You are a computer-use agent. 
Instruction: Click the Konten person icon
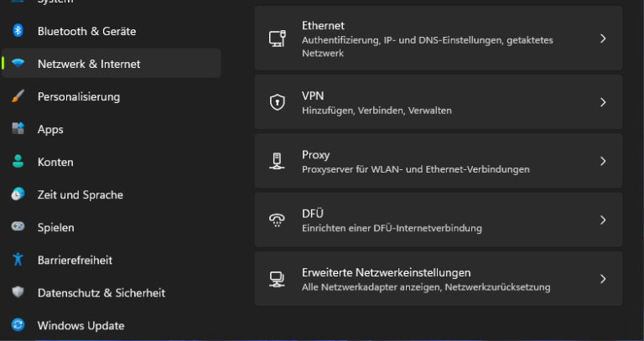point(18,162)
